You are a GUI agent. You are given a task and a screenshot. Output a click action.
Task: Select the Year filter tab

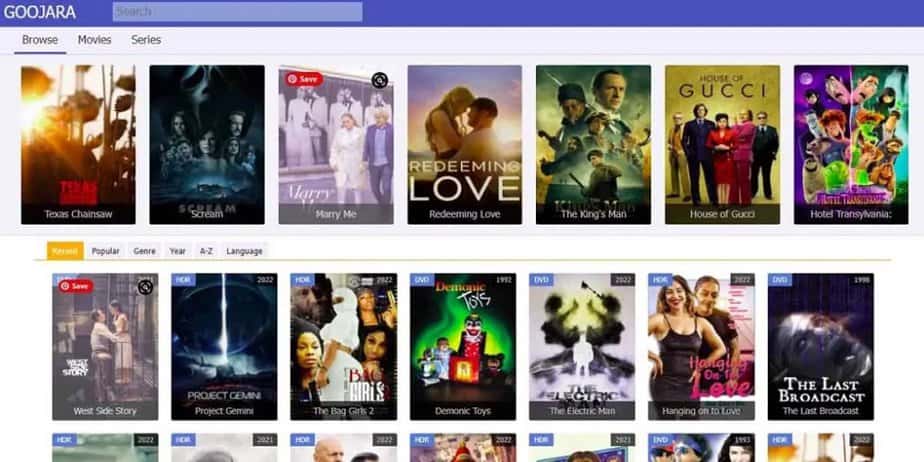tap(177, 251)
